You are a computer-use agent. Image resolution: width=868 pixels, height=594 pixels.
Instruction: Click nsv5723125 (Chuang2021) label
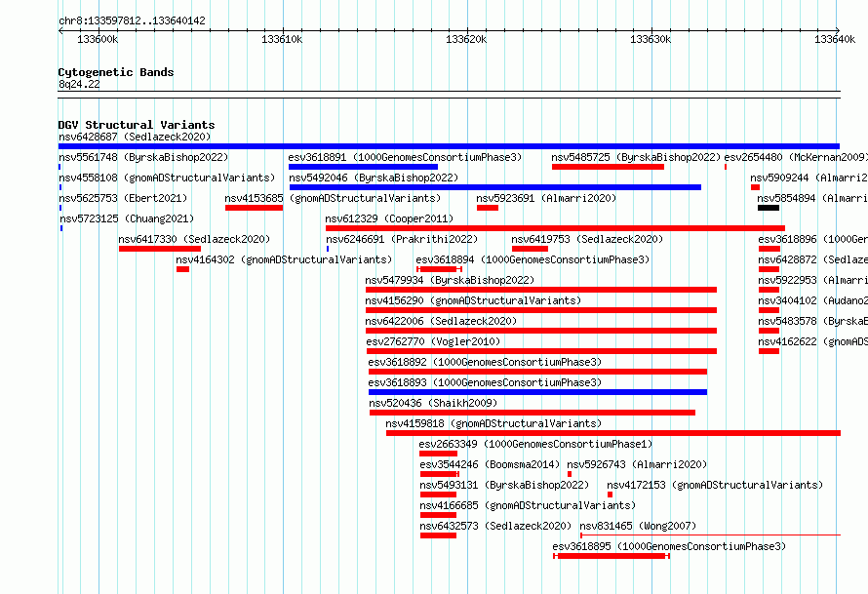coord(127,218)
